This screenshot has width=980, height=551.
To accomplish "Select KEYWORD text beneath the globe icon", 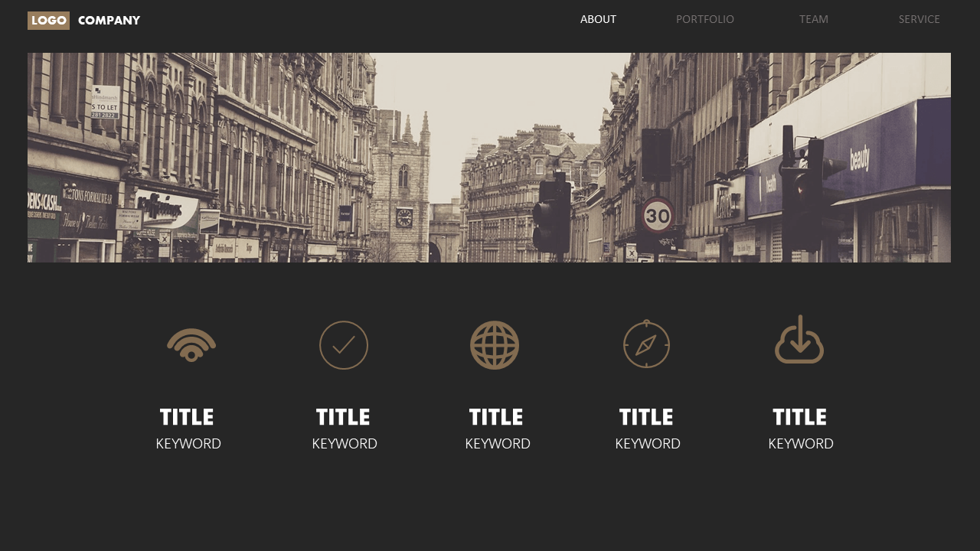I will click(498, 444).
